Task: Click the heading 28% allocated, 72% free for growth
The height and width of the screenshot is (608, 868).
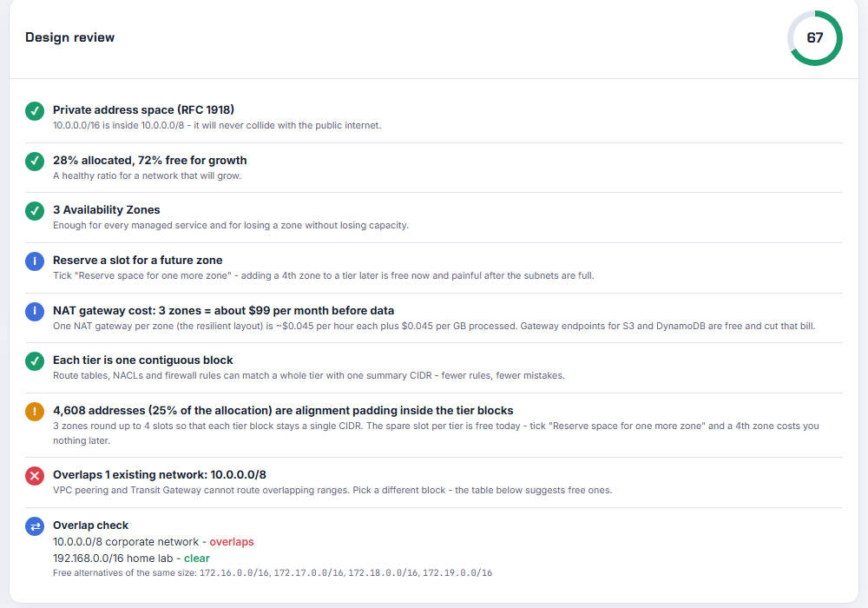Action: click(150, 160)
